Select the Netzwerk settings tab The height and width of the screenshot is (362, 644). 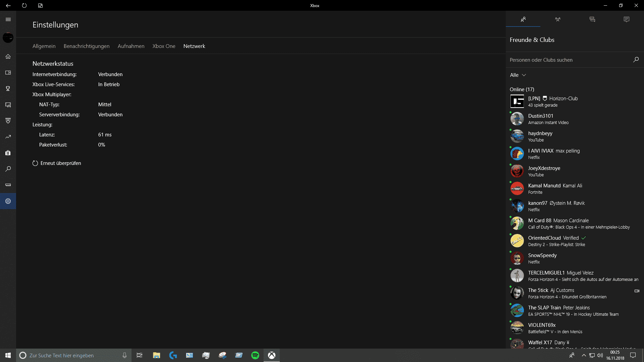(x=194, y=46)
